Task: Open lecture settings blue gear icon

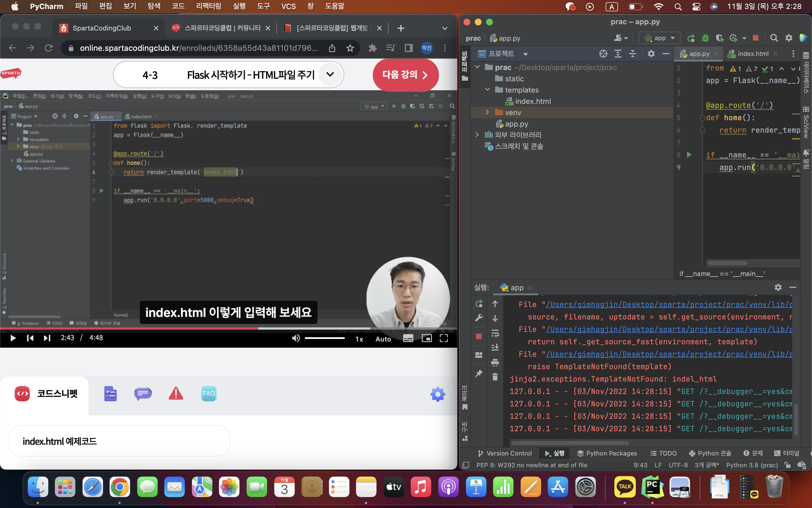Action: [x=438, y=394]
